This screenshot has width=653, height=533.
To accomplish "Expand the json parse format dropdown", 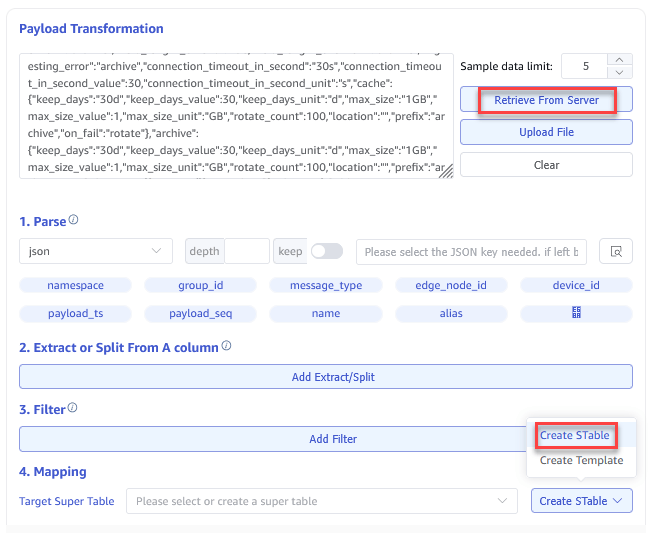I will click(95, 251).
